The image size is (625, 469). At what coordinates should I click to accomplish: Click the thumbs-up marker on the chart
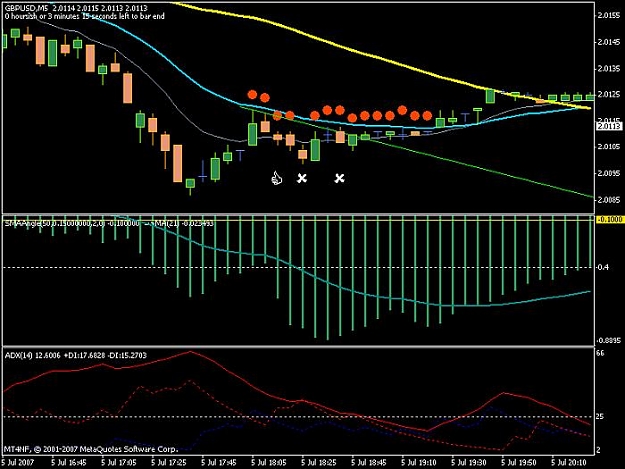(x=276, y=178)
